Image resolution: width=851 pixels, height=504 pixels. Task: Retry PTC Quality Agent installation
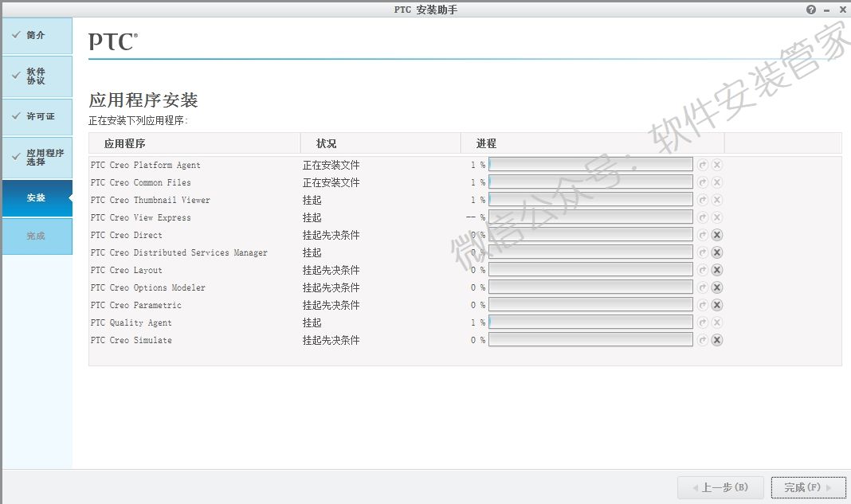(x=703, y=322)
